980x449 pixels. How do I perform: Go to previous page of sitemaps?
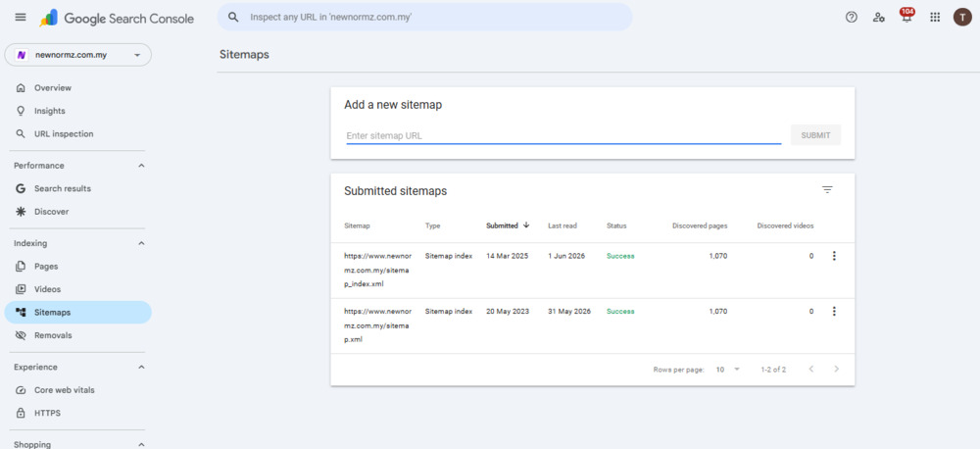tap(811, 369)
